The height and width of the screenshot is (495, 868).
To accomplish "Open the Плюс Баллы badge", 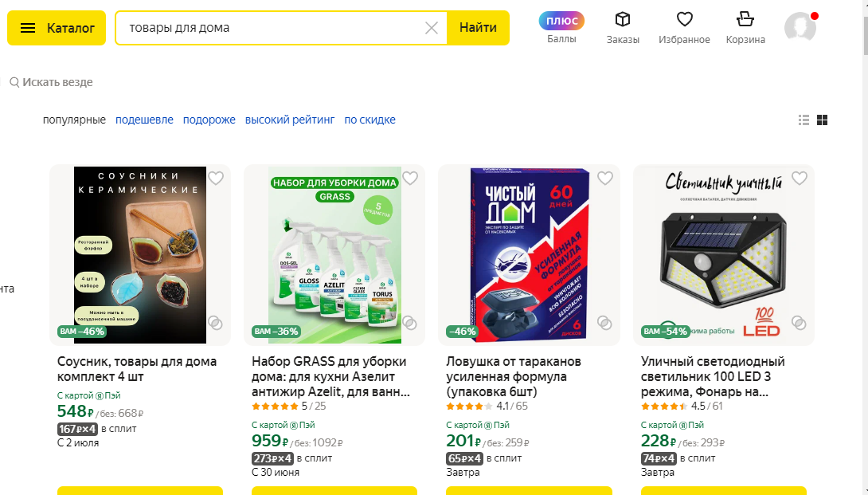I will [x=561, y=21].
